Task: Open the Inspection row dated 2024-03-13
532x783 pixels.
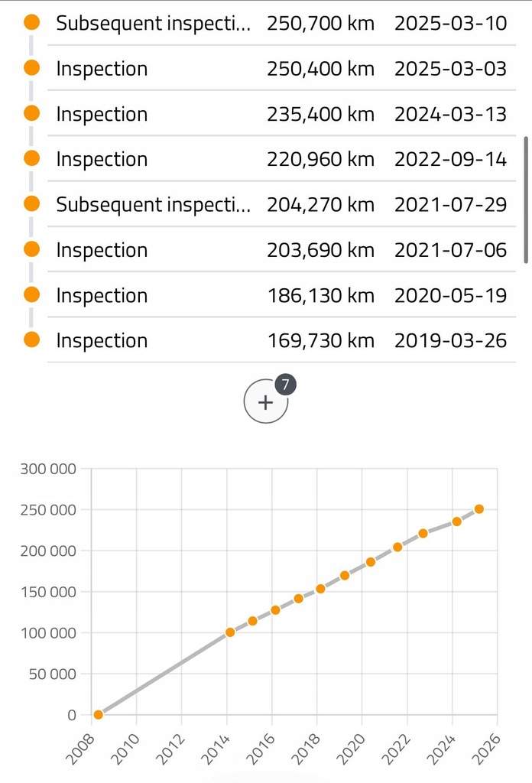Action: pyautogui.click(x=281, y=114)
